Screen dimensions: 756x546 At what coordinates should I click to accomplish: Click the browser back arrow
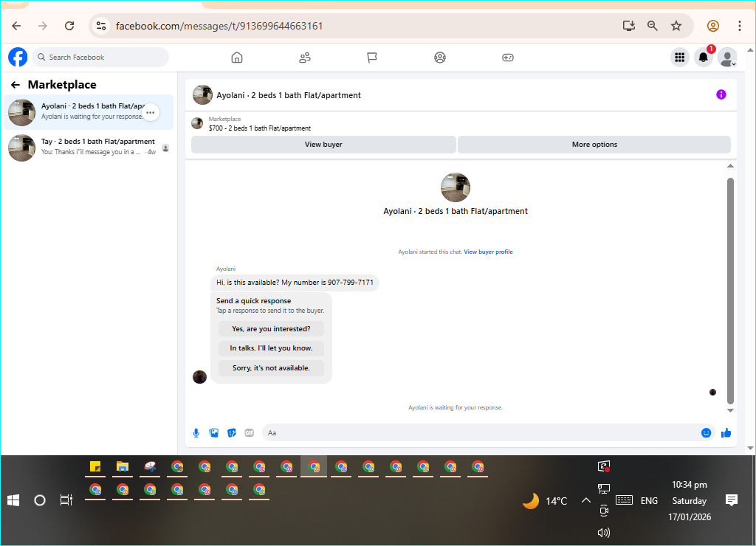pos(16,26)
